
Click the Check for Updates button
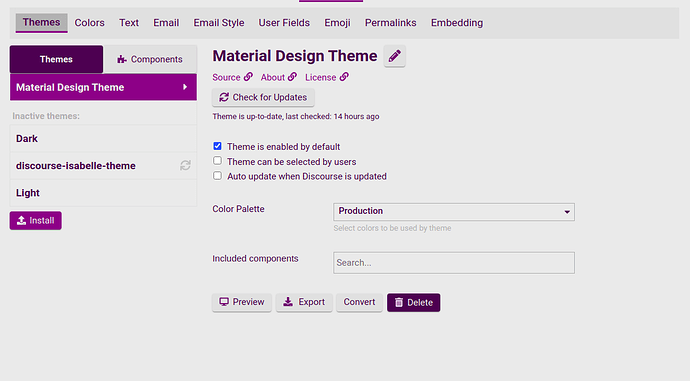pyautogui.click(x=263, y=97)
